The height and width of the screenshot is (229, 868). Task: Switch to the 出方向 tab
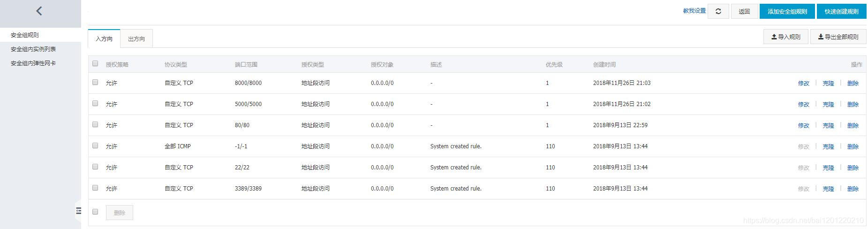click(136, 38)
